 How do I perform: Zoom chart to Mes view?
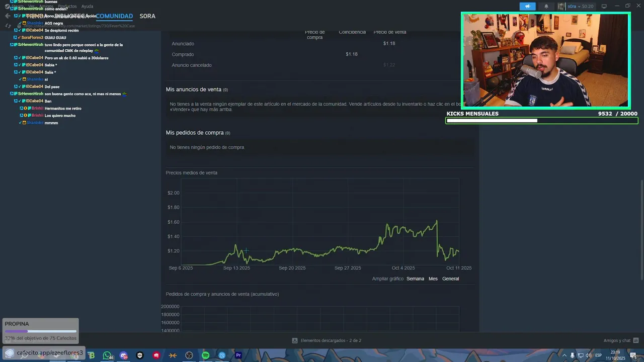[x=433, y=279]
